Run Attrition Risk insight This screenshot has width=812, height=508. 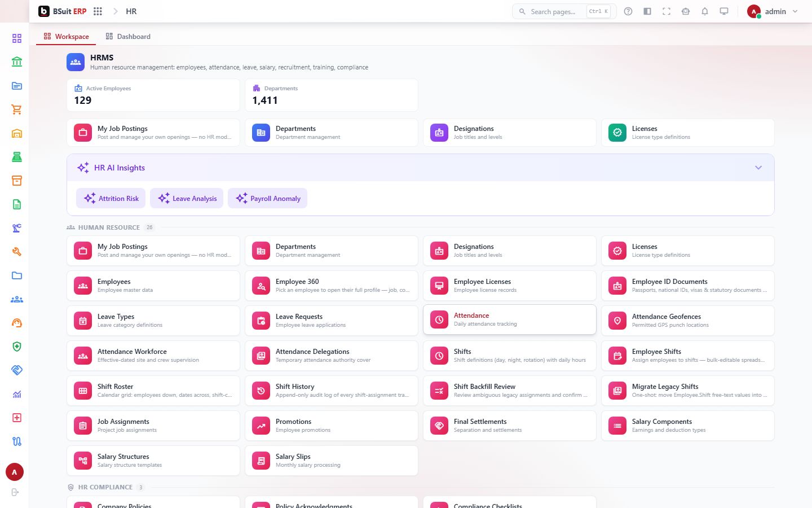(x=111, y=198)
